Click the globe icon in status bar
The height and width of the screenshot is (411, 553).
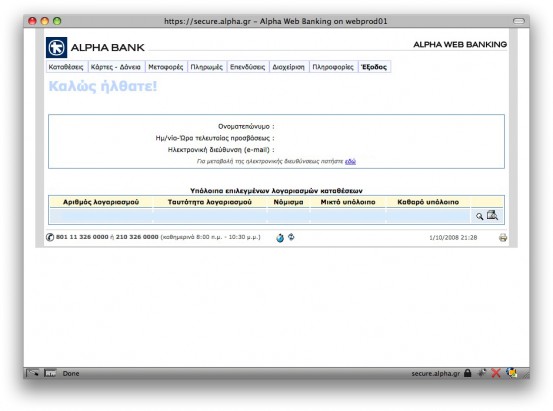511,372
